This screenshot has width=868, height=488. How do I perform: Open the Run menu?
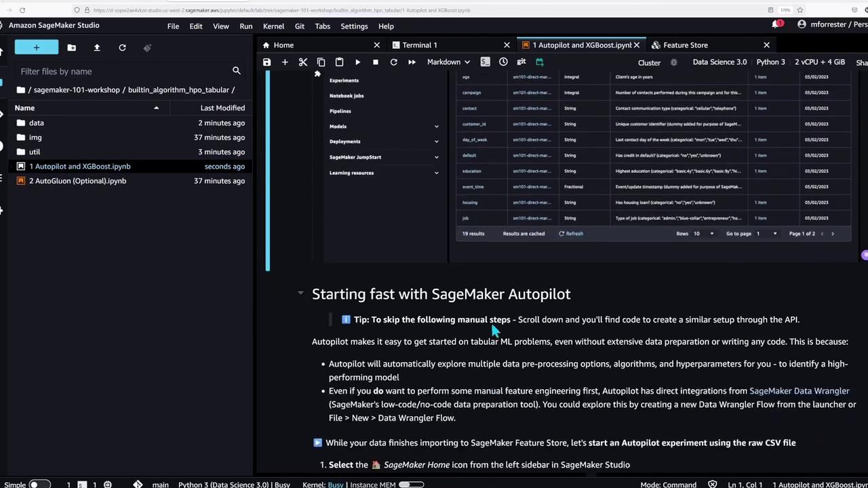click(x=246, y=26)
